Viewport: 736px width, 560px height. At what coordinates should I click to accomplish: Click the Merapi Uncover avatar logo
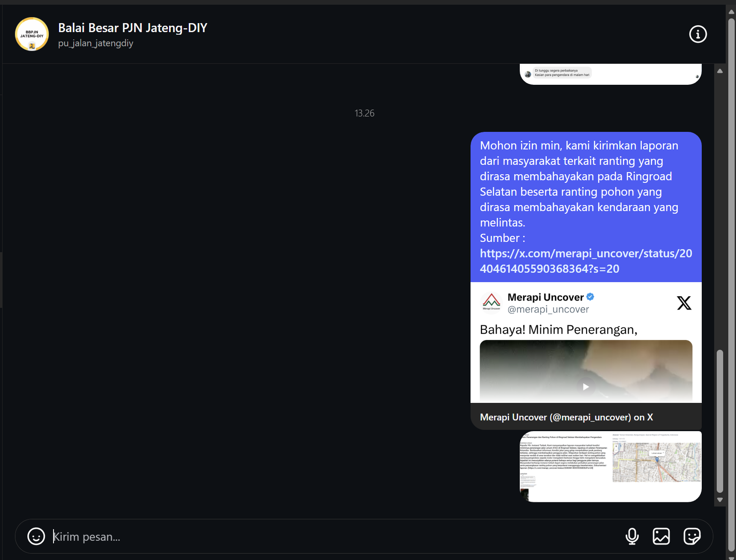point(491,301)
